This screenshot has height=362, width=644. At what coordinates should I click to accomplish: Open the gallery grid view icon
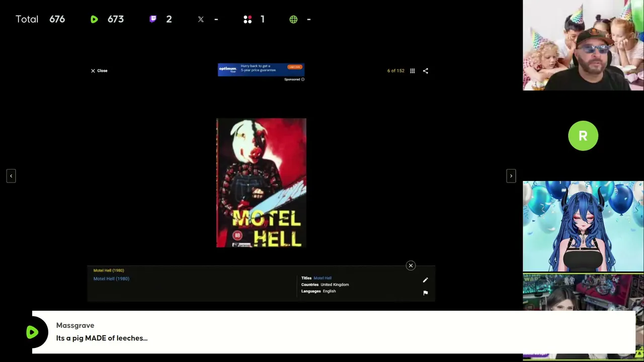pyautogui.click(x=412, y=71)
